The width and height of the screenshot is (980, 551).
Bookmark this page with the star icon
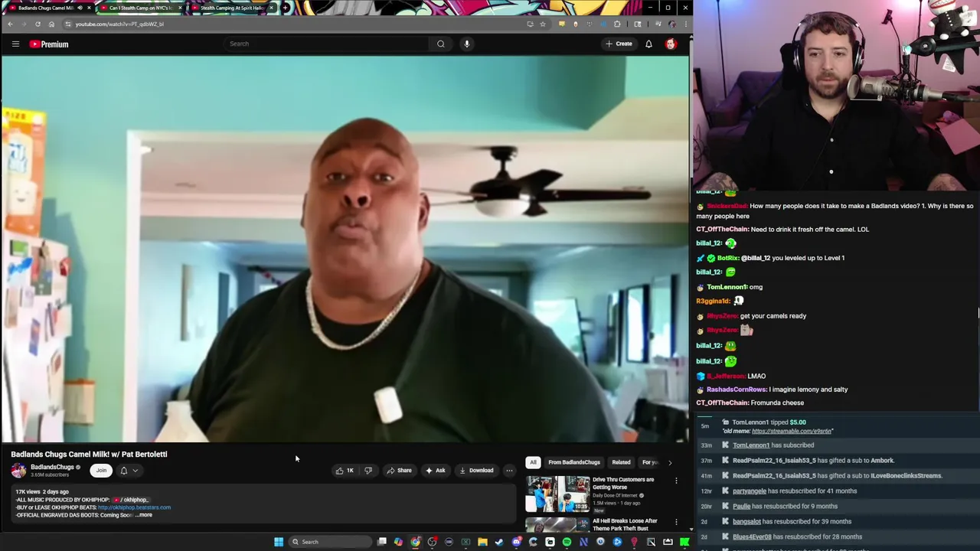(x=542, y=24)
